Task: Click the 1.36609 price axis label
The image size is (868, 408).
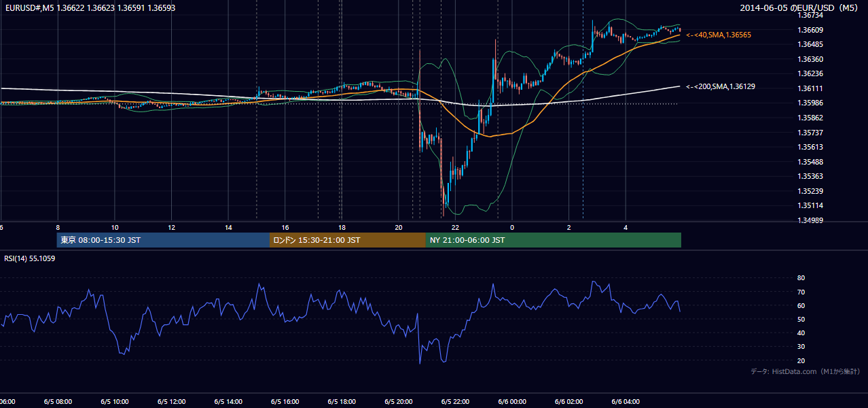Action: (810, 30)
